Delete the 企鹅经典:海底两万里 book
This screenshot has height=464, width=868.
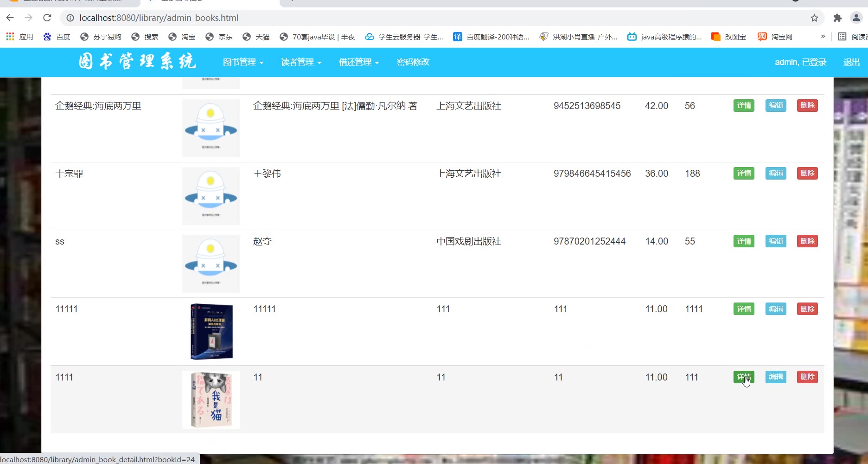click(807, 105)
